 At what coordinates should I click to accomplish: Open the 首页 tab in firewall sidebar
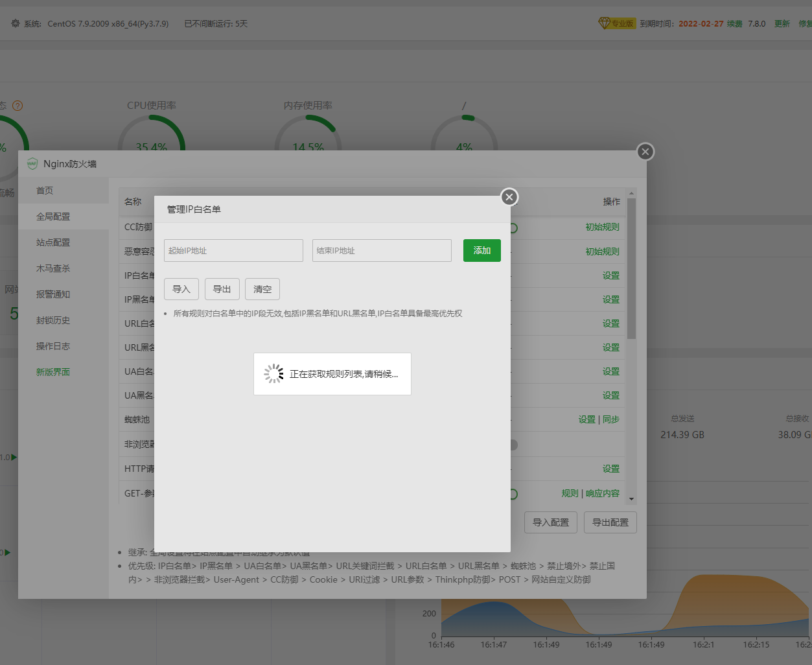[64, 191]
